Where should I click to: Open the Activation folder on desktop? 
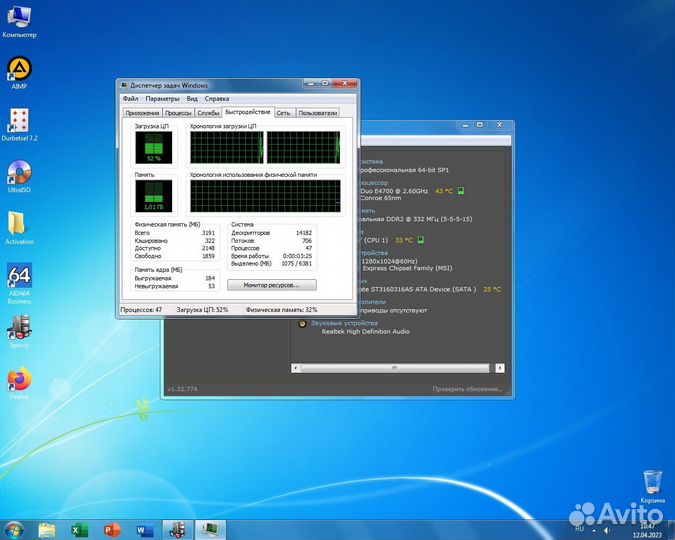19,228
